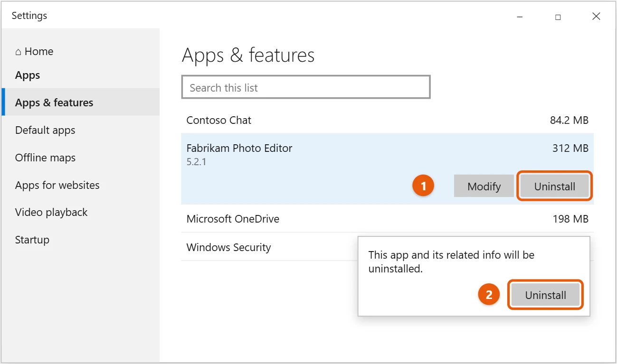This screenshot has width=617, height=364.
Task: Click the 'Apps & features' page heading
Action: point(248,55)
